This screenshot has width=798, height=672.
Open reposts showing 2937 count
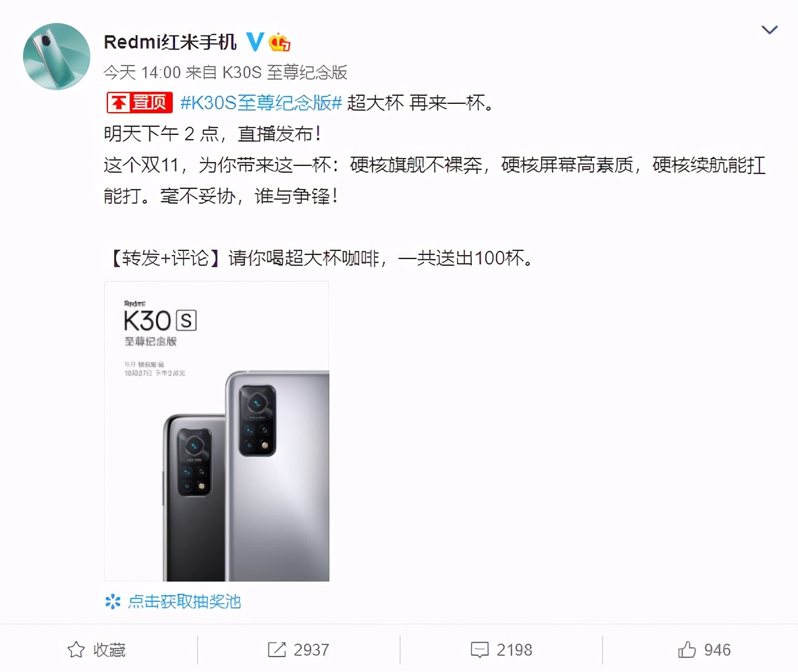pos(298,650)
